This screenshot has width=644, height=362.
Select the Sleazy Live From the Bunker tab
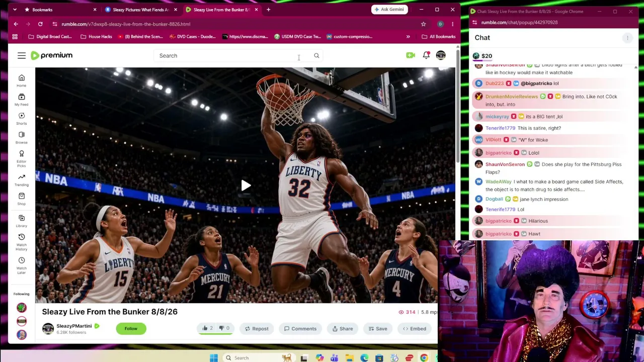(x=221, y=10)
